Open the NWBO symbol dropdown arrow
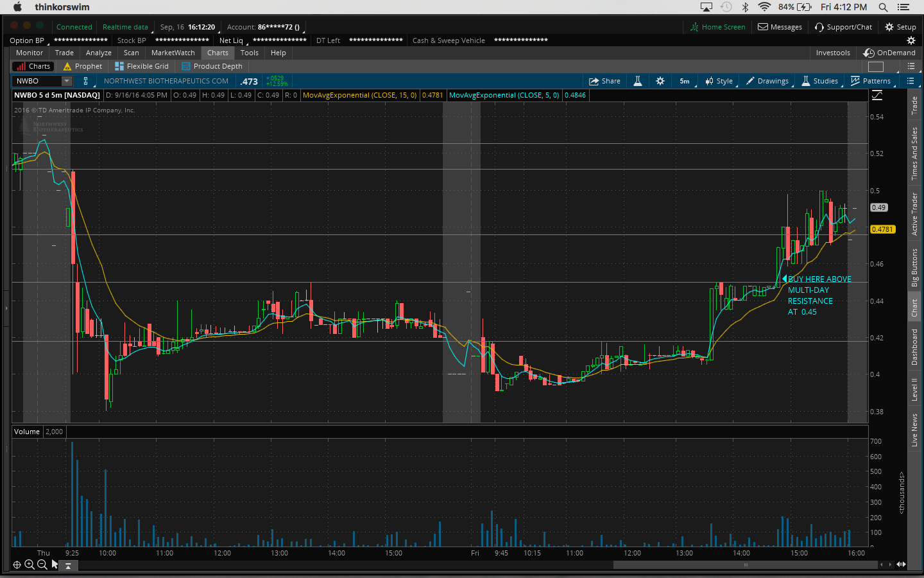Screen dimensions: 924x578 pos(67,81)
